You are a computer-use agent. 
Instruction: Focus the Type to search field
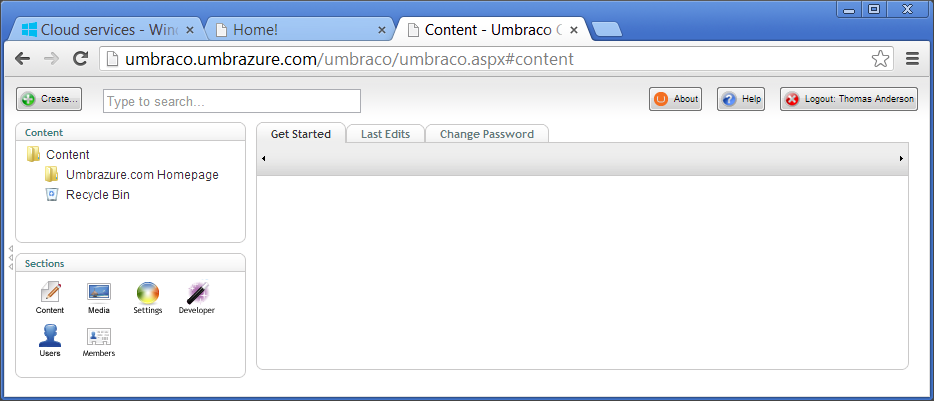pos(231,101)
